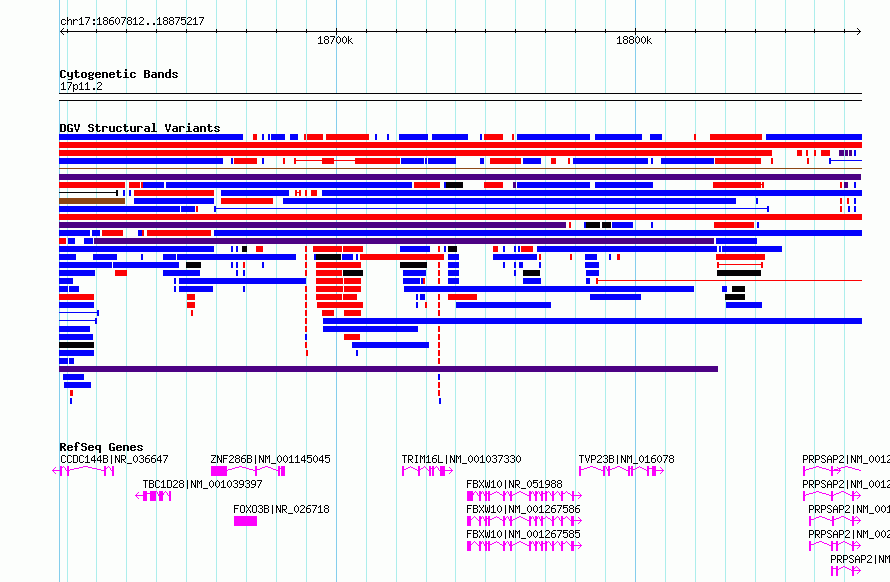Screen dimensions: 890x582
Task: Select the ZNF286B gene model glyph
Action: [x=248, y=471]
